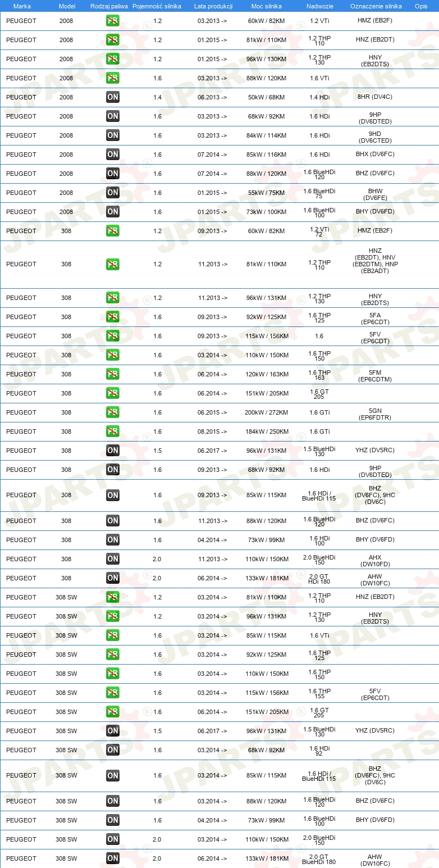Click the PB fuel icon in the 308 60kW / 82KM row
Image resolution: width=439 pixels, height=868 pixels.
[113, 231]
